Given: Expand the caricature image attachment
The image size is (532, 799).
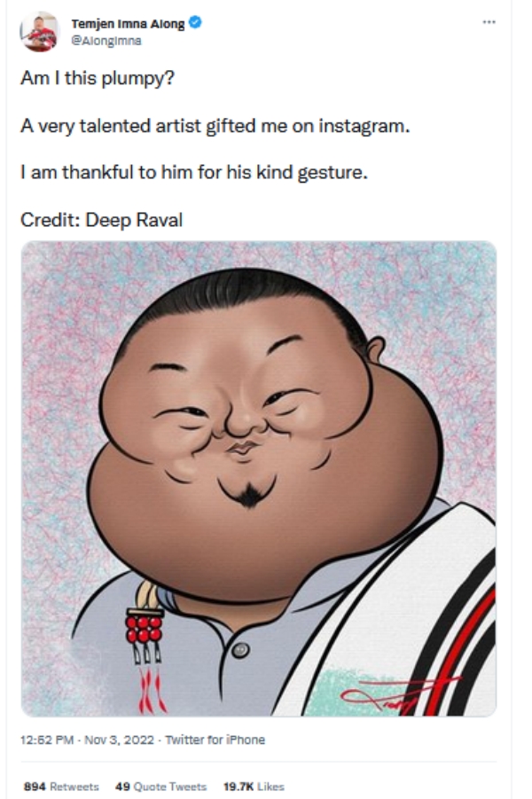Looking at the screenshot, I should 259,479.
